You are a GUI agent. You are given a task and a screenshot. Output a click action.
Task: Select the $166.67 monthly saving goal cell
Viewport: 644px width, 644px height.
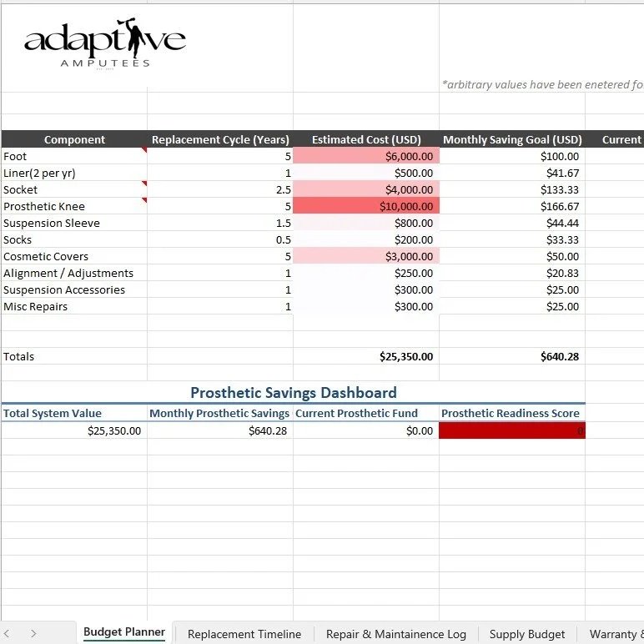pyautogui.click(x=512, y=206)
